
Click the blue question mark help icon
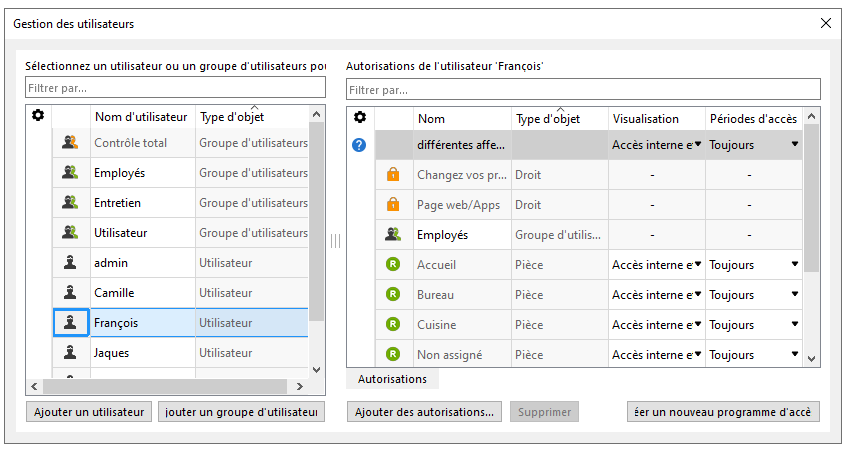(x=360, y=145)
